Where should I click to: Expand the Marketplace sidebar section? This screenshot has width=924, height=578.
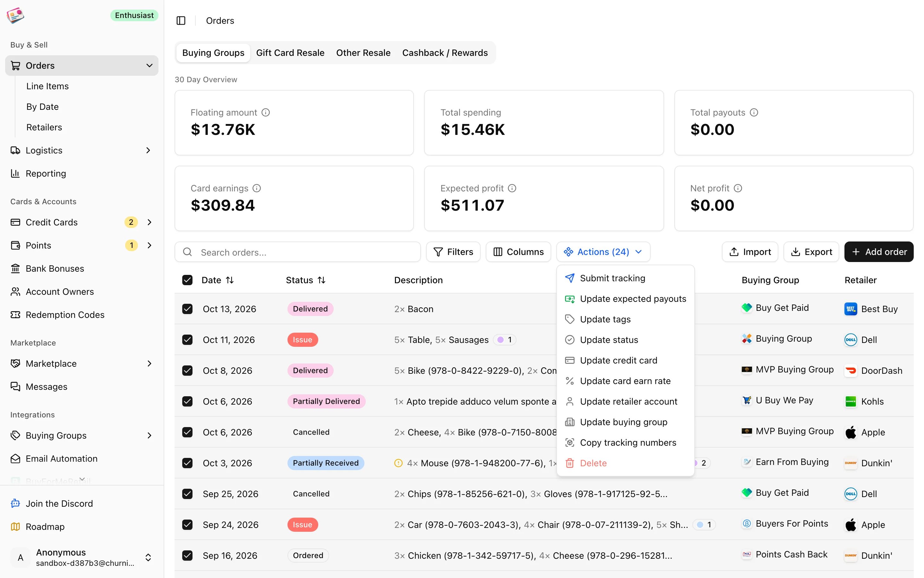pyautogui.click(x=149, y=363)
